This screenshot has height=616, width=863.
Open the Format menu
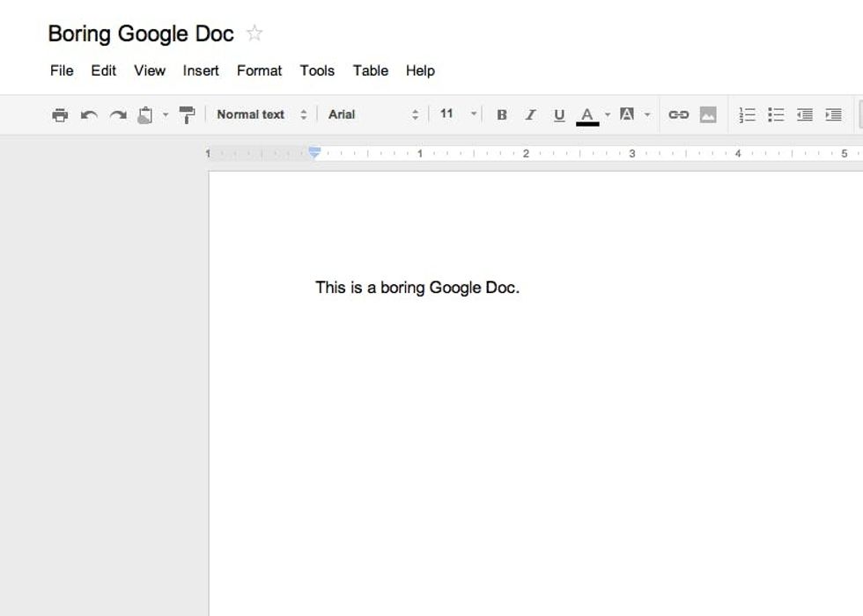pos(259,70)
